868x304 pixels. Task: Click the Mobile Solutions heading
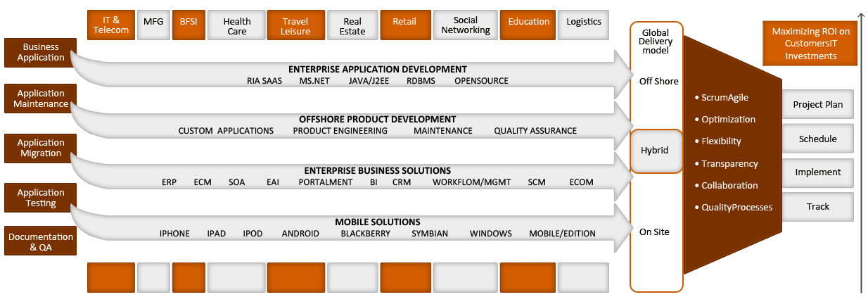tap(378, 222)
